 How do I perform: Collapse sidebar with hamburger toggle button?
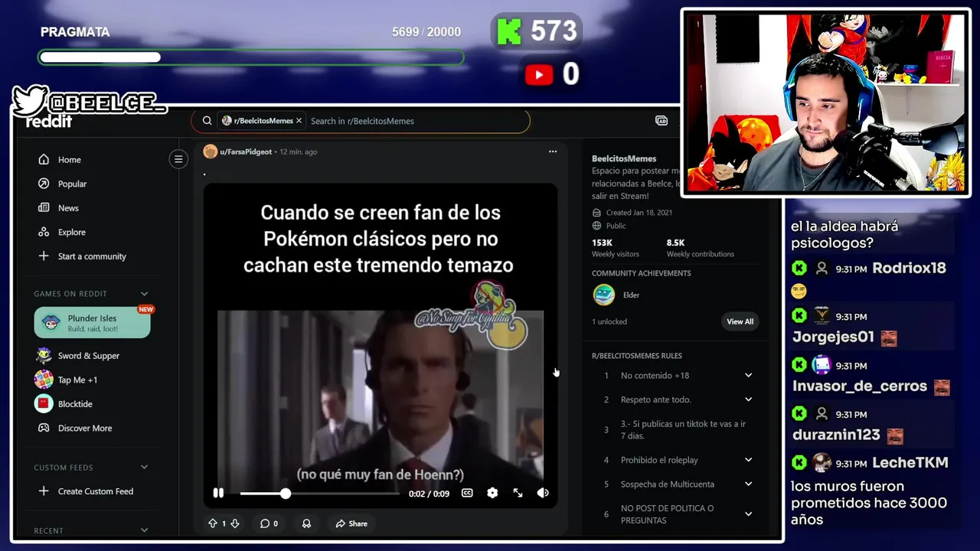pos(178,159)
